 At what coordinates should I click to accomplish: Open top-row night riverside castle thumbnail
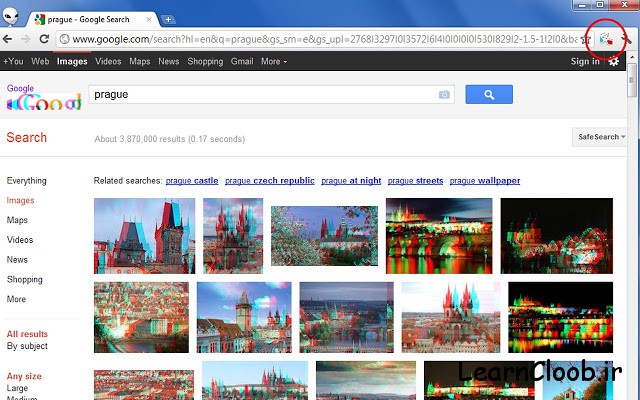(439, 236)
